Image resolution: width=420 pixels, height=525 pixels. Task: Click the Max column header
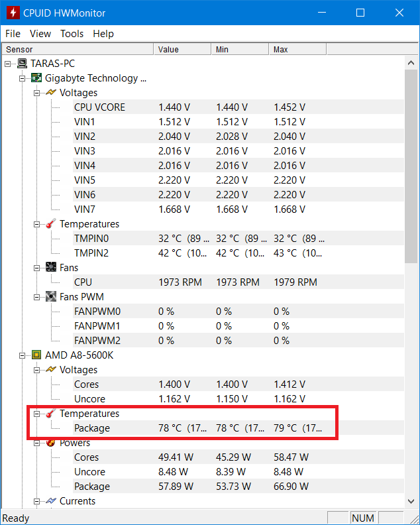coord(297,49)
